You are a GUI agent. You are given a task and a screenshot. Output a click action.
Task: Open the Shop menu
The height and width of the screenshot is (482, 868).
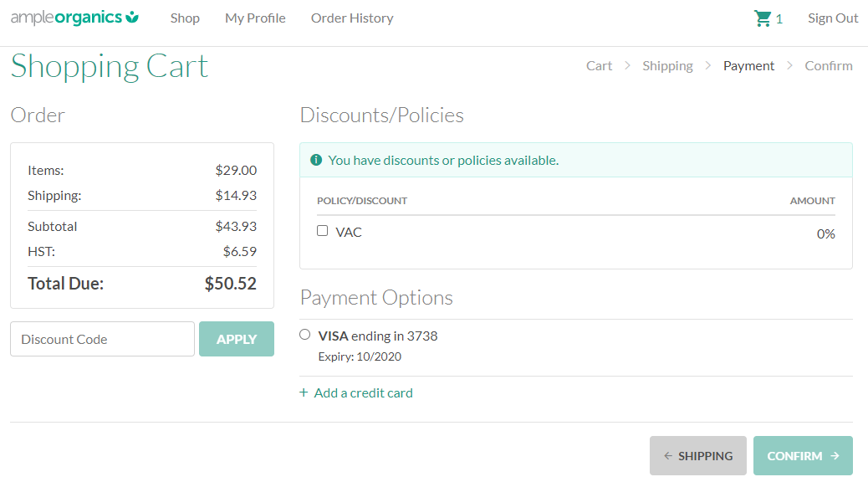pyautogui.click(x=185, y=18)
